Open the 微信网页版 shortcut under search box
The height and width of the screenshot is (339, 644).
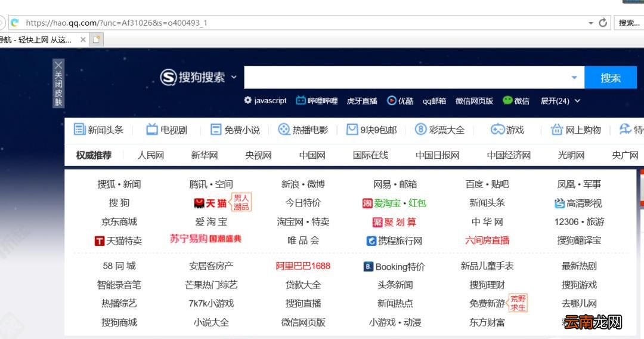click(474, 101)
